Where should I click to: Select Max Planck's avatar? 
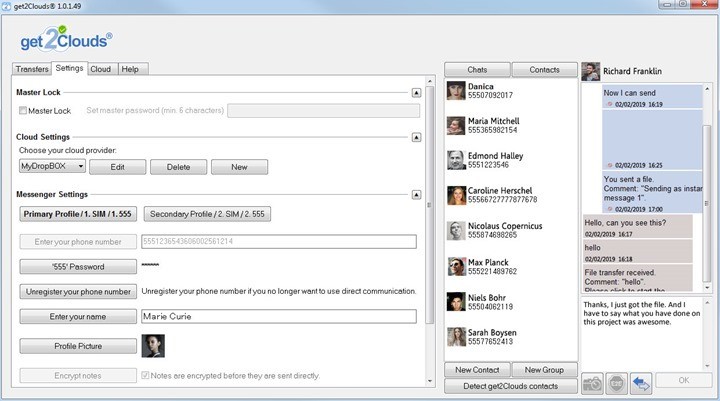pos(456,266)
